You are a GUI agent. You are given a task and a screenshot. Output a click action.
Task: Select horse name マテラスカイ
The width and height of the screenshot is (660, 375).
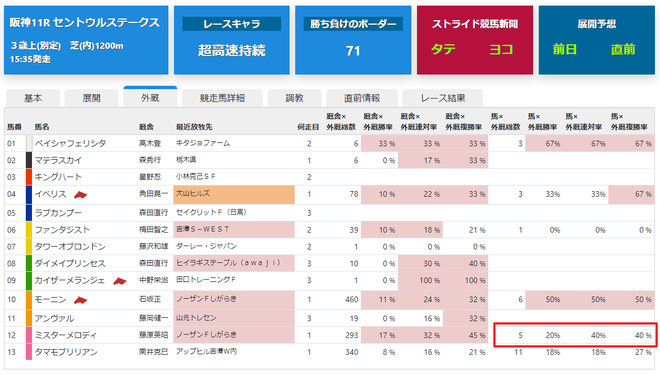tap(58, 160)
